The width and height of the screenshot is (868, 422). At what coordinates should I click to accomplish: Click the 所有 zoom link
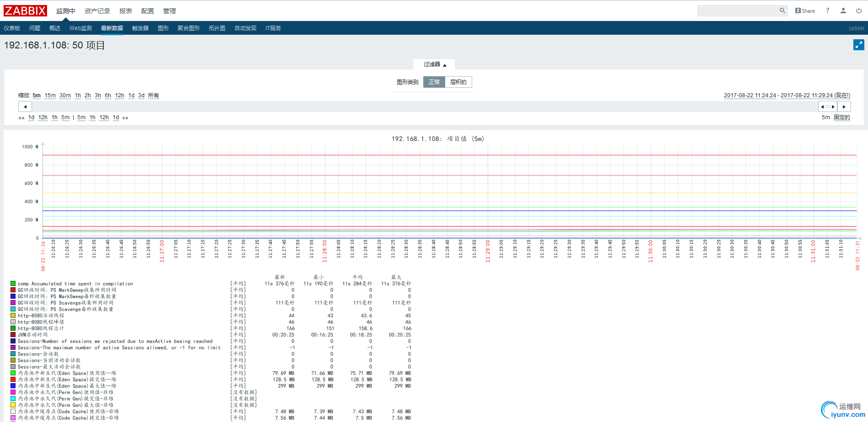click(x=153, y=95)
